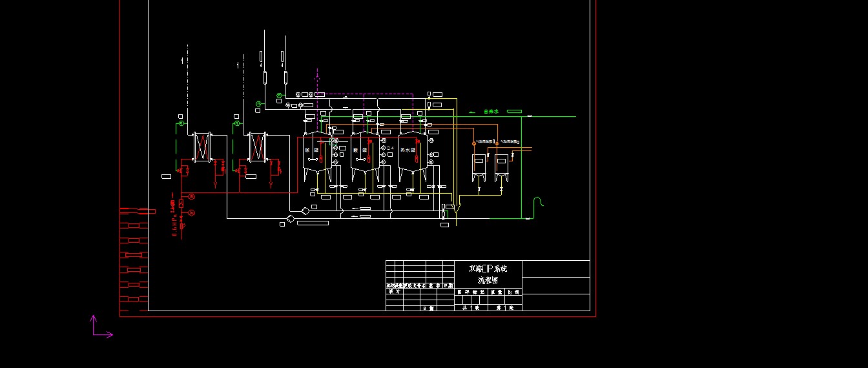The image size is (868, 368).
Task: Select the 热水罐 tank label
Action: [x=408, y=150]
